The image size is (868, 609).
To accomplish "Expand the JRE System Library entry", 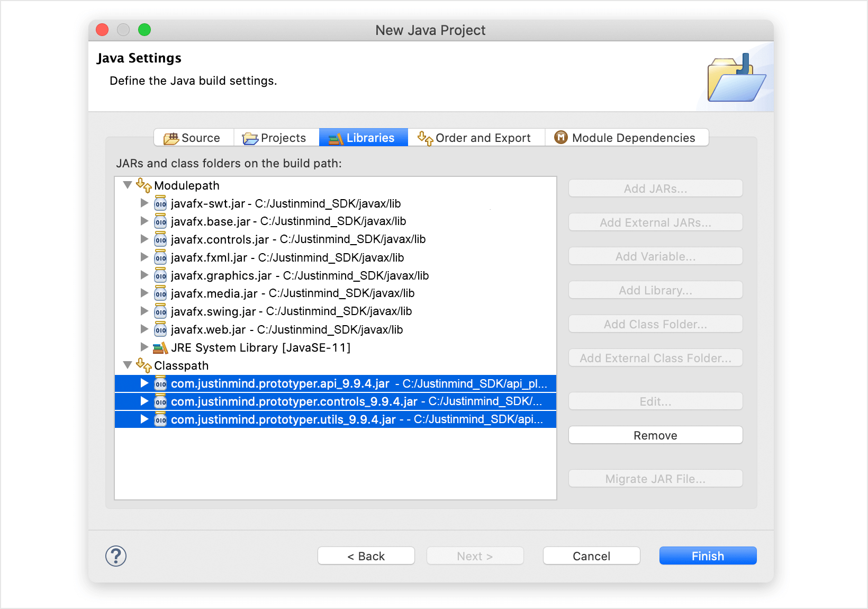I will click(144, 347).
